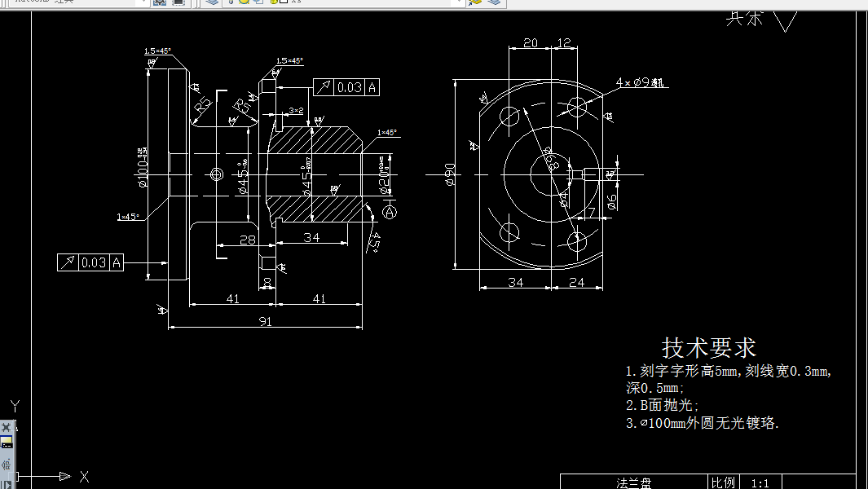This screenshot has height=489, width=868.
Task: Click the AP-labeled icon on the left toolbar
Action: click(x=7, y=463)
